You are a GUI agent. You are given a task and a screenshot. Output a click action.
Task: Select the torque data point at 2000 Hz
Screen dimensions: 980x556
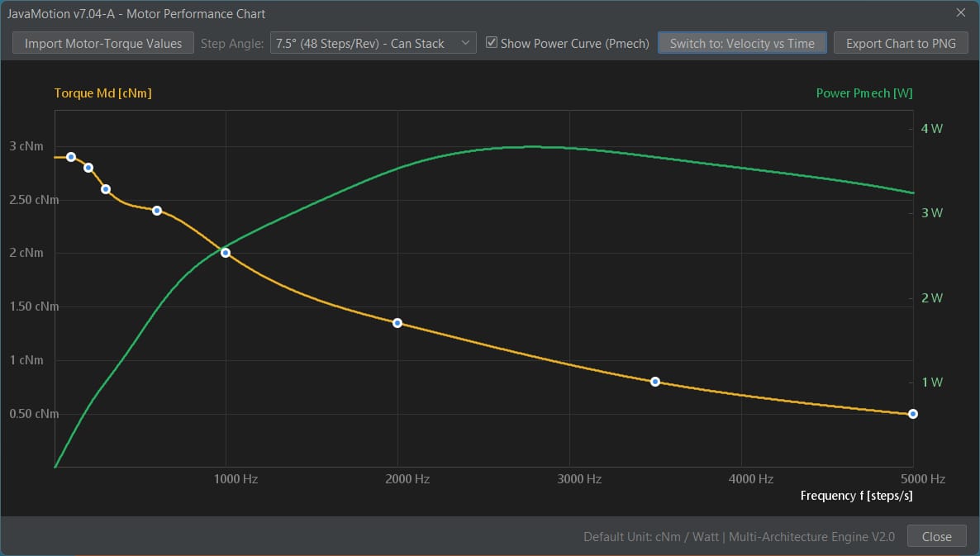tap(397, 323)
